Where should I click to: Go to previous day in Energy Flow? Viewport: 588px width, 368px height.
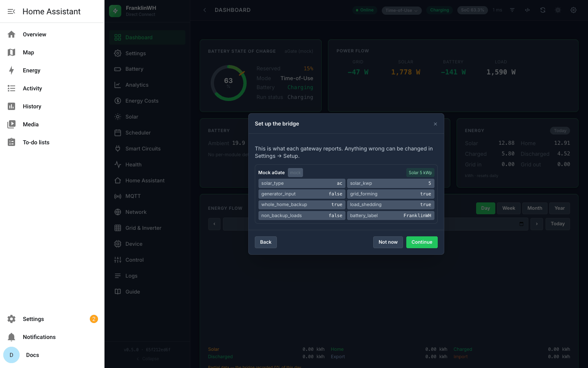point(214,224)
